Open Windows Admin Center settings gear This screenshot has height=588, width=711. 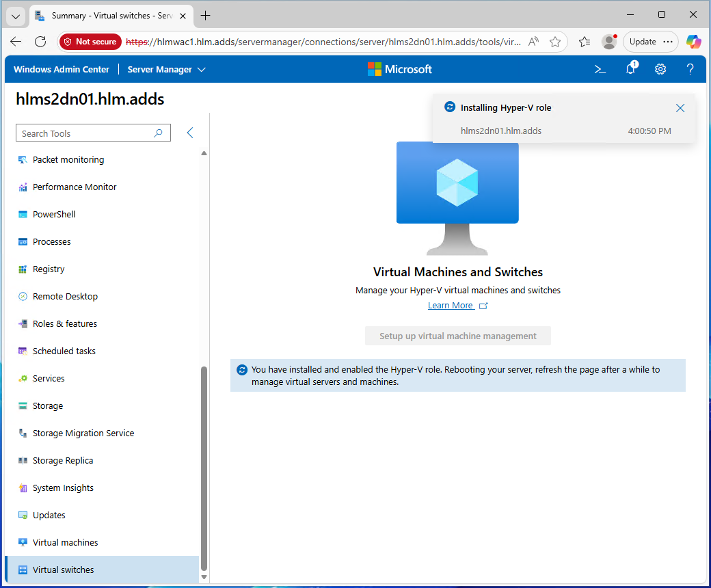tap(660, 69)
